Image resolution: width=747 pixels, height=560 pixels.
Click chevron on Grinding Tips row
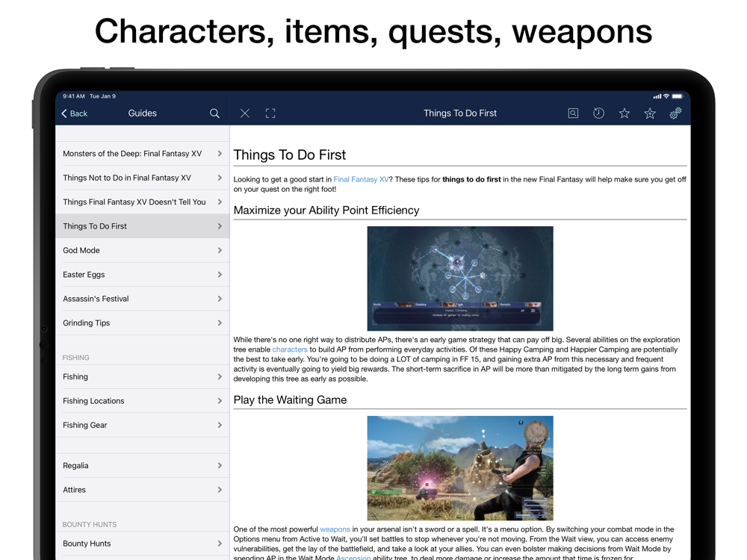point(220,323)
